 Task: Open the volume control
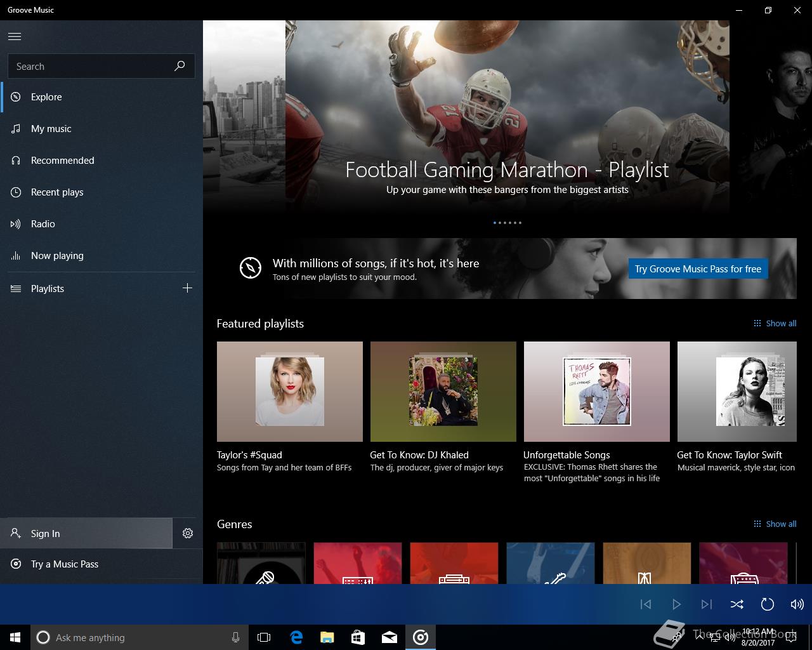tap(797, 604)
